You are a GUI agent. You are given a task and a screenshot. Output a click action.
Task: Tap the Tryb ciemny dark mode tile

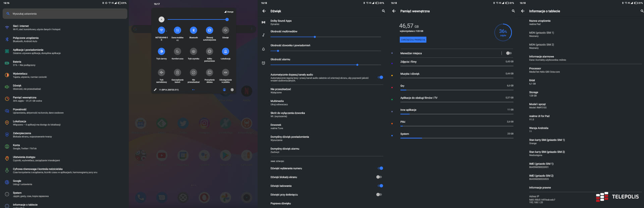161,51
